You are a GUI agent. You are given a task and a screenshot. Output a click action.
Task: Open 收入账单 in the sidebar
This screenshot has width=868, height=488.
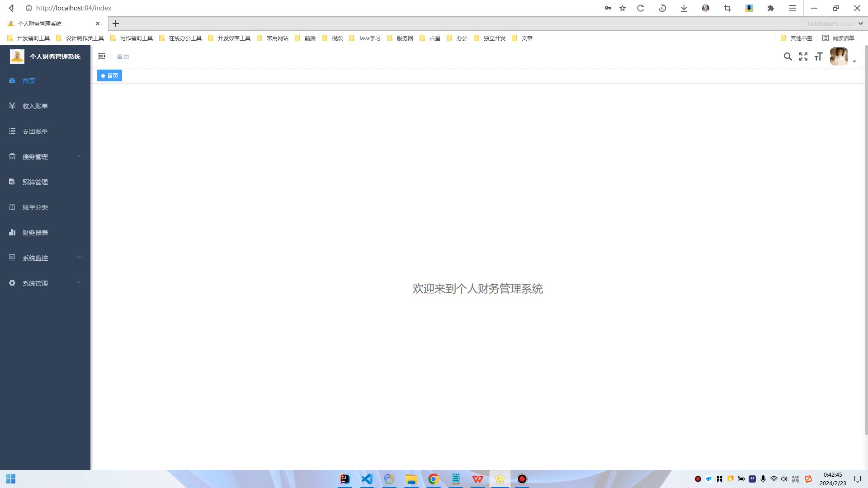35,106
